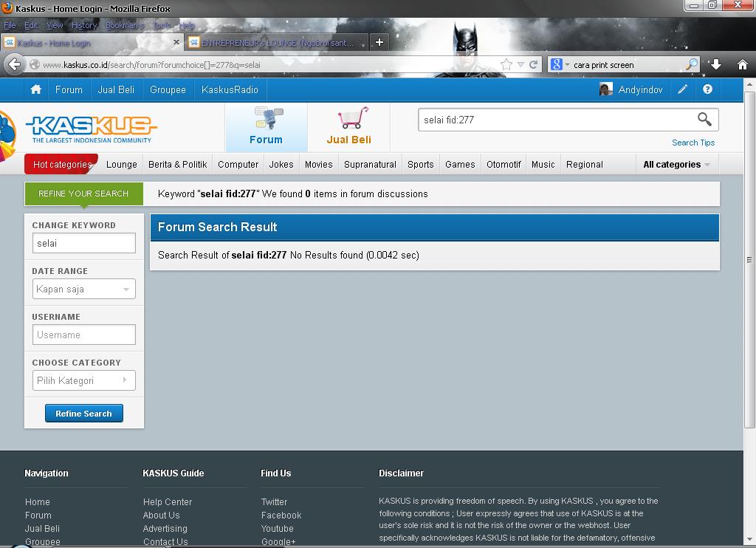Expand the Kapan saja date range dropdown
Image resolution: width=756 pixels, height=548 pixels.
83,290
